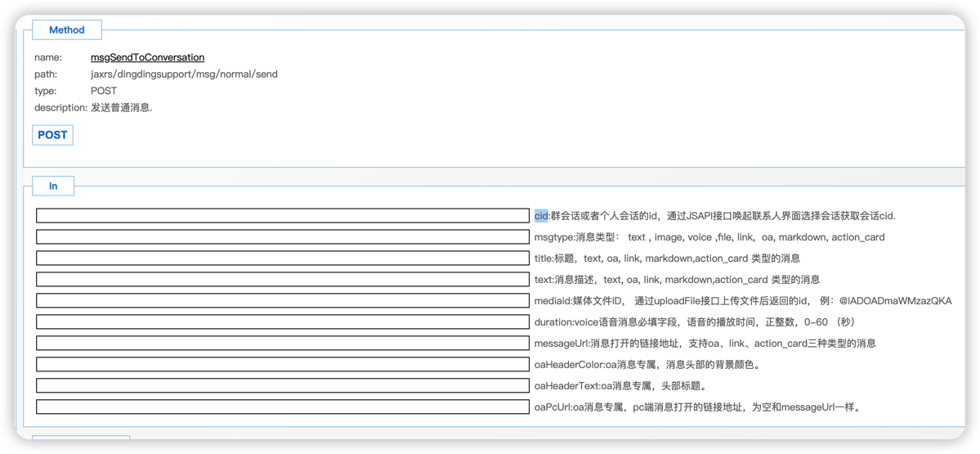The height and width of the screenshot is (454, 980).
Task: Click the oaHeaderColor input field
Action: coord(283,365)
